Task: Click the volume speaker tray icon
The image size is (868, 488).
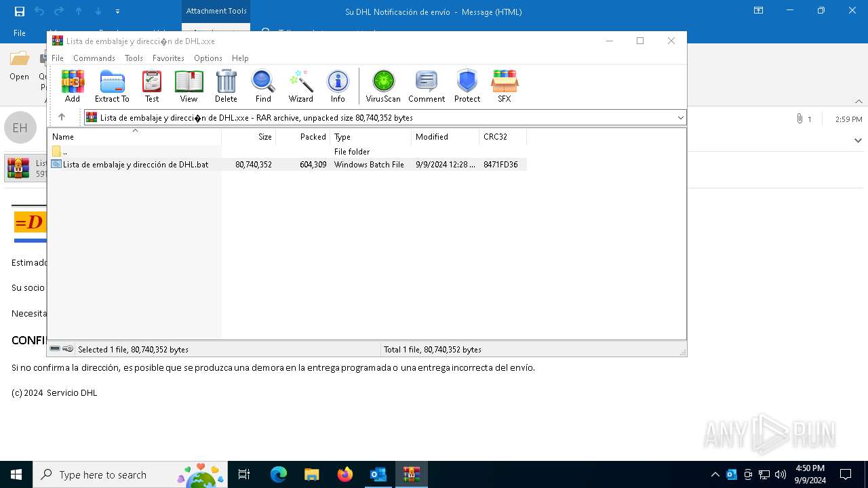Action: click(781, 474)
